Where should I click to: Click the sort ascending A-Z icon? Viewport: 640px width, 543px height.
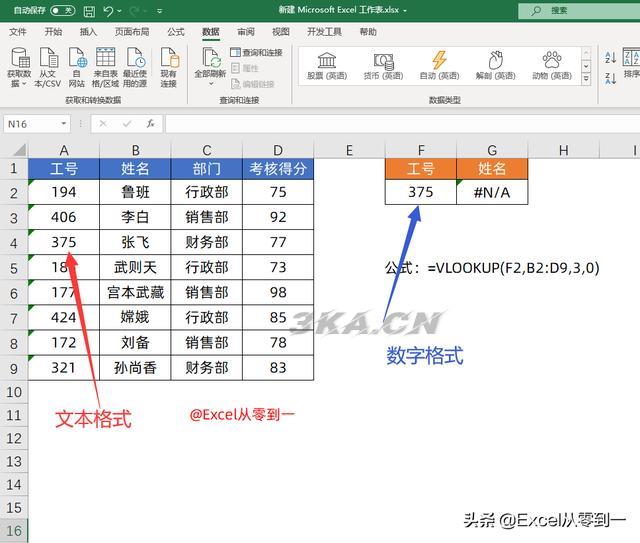coord(610,58)
